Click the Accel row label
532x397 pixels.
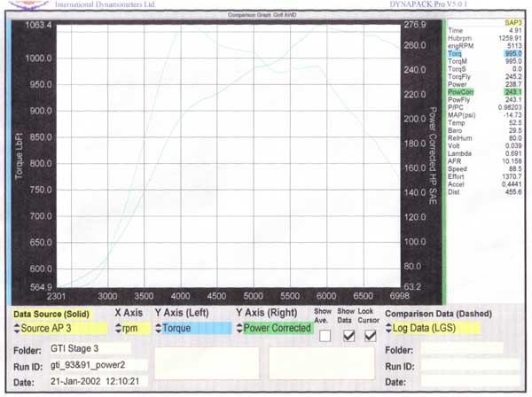pos(456,184)
